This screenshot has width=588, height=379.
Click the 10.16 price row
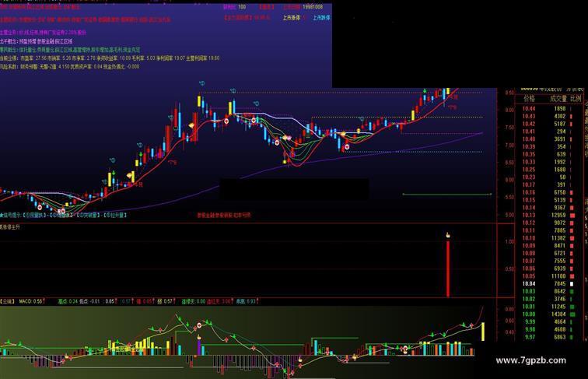coord(548,192)
